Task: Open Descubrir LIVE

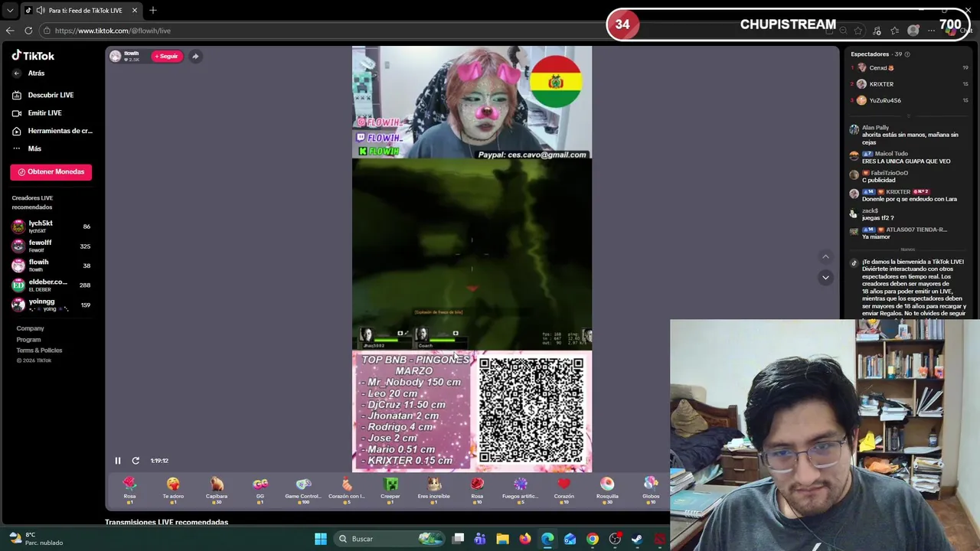Action: (44, 95)
